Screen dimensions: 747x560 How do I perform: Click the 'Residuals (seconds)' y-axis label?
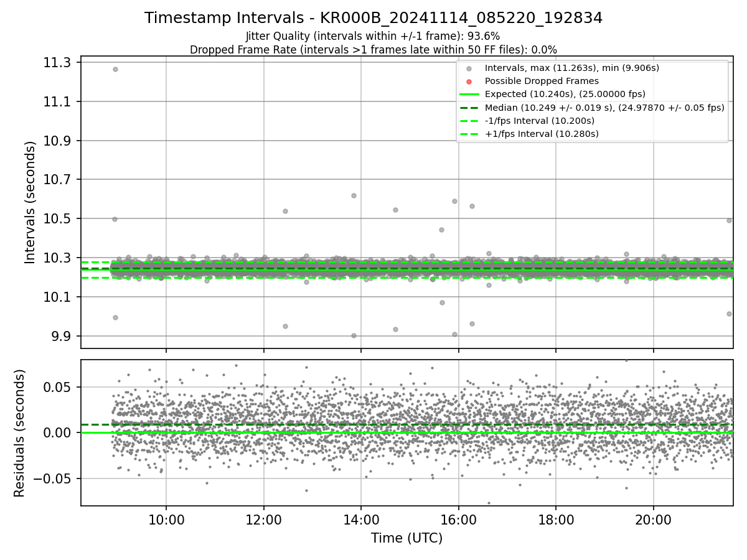[x=19, y=433]
